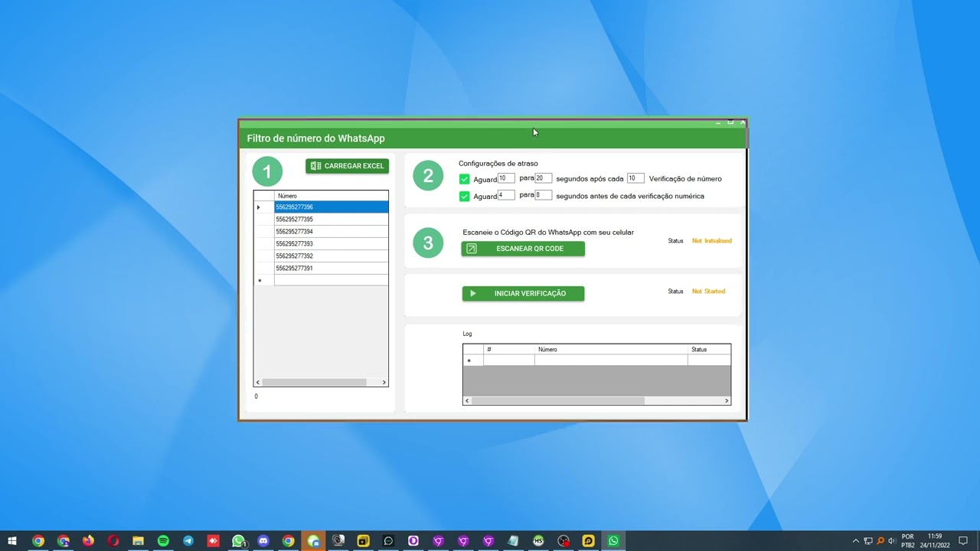Open Discord from the taskbar
The height and width of the screenshot is (551, 980).
[263, 541]
